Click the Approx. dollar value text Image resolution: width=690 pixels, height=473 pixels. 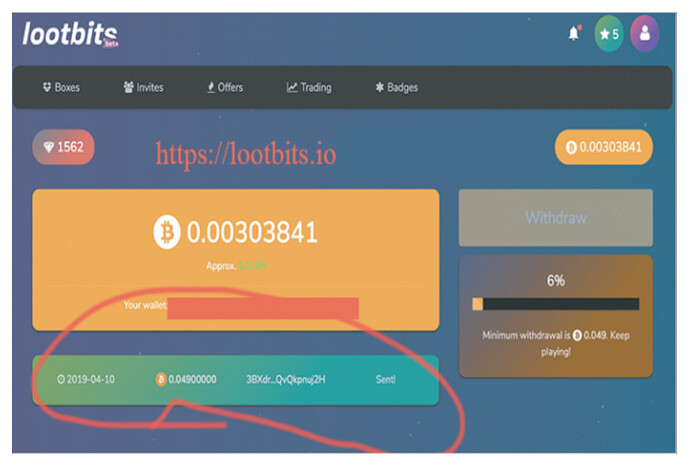coord(236,266)
